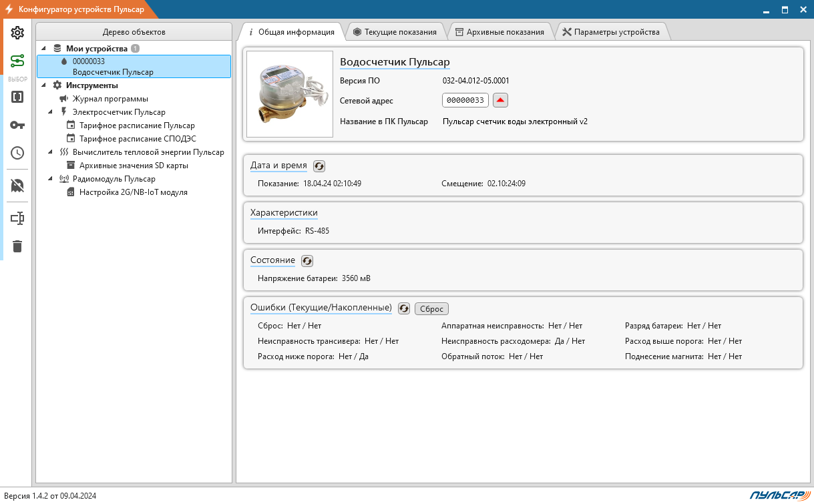
Task: Click the archive icon of Архивные значения SD карты
Action: click(x=71, y=166)
